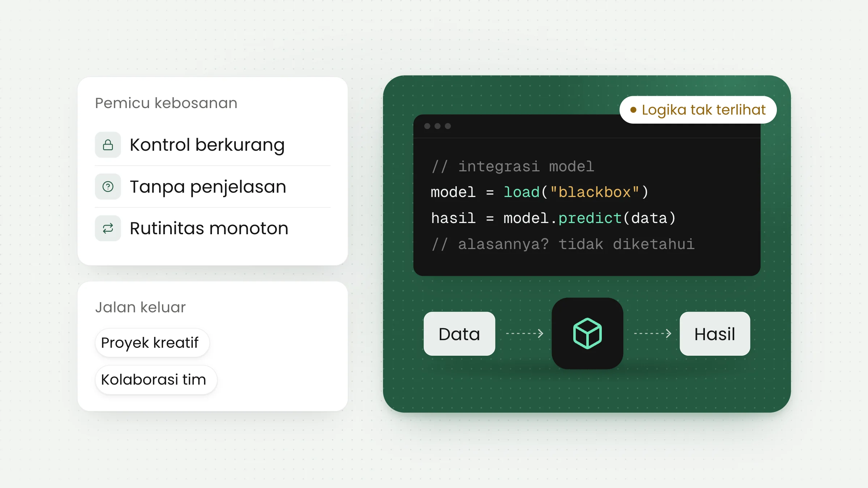Click the green cube black-box icon
Image resolution: width=868 pixels, height=488 pixels.
(x=587, y=333)
